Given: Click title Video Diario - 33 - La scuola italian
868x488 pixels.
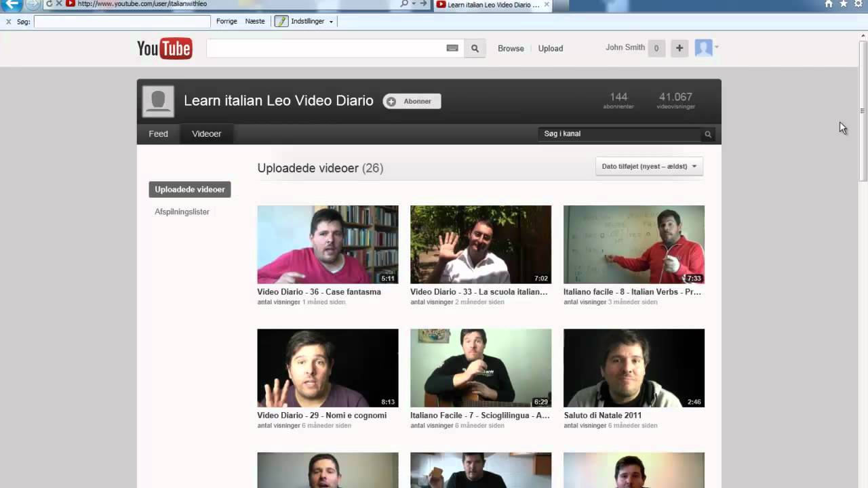Looking at the screenshot, I should (479, 292).
